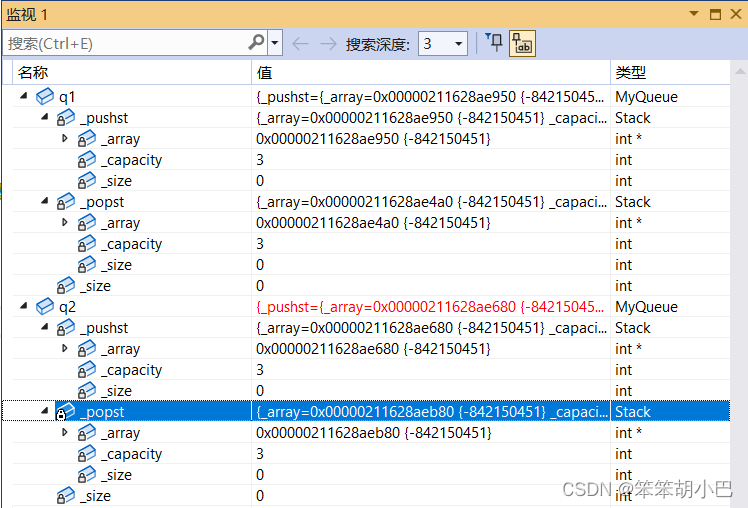Collapse q2's _pushst node

(44, 327)
